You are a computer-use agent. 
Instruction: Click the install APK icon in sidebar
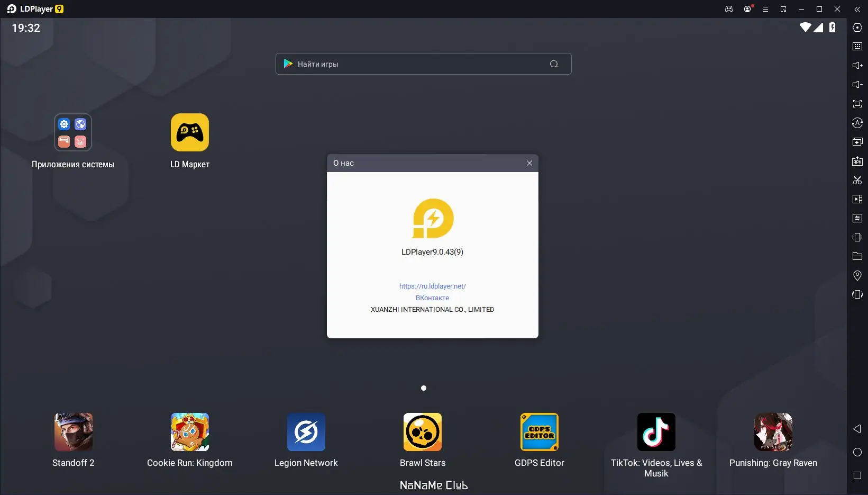coord(857,161)
